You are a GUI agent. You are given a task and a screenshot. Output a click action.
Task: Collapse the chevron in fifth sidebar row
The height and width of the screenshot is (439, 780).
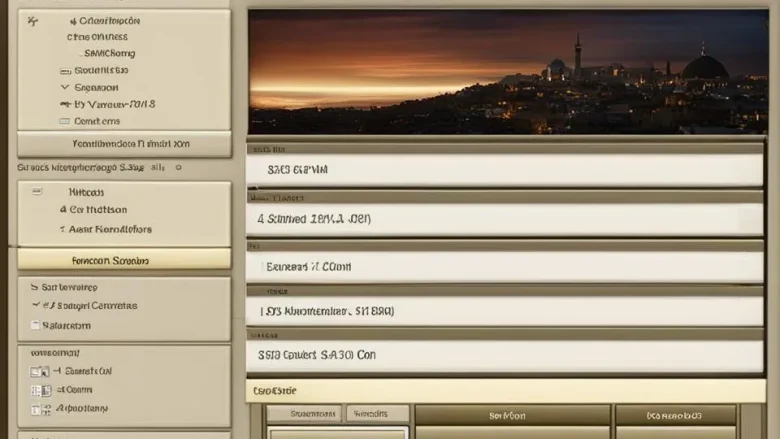[x=66, y=88]
